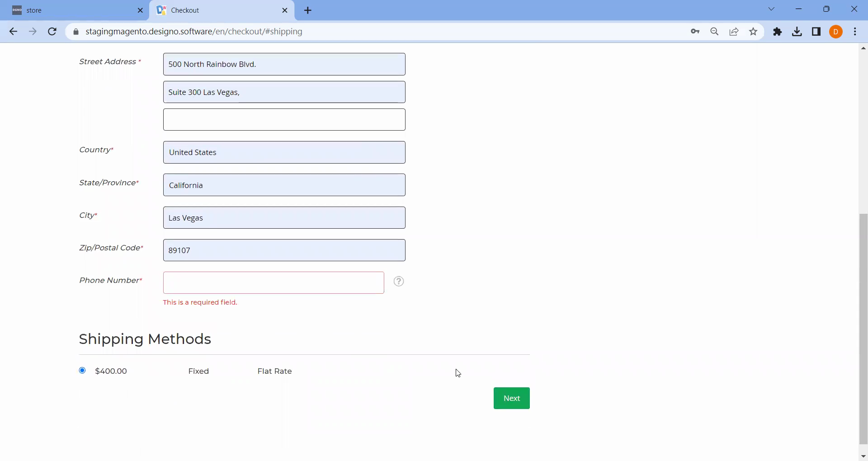The image size is (868, 461).
Task: Open the browser extensions puzzle icon
Action: click(x=778, y=32)
